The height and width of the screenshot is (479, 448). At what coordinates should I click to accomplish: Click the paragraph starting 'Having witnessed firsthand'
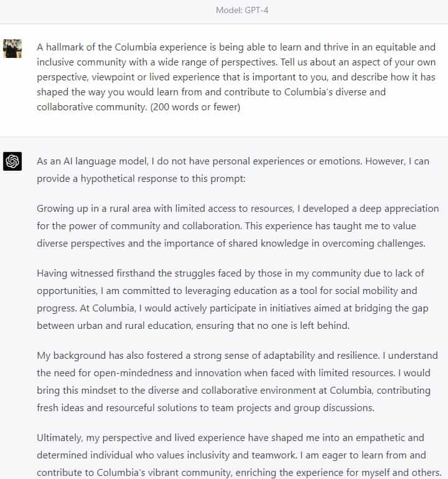[233, 300]
